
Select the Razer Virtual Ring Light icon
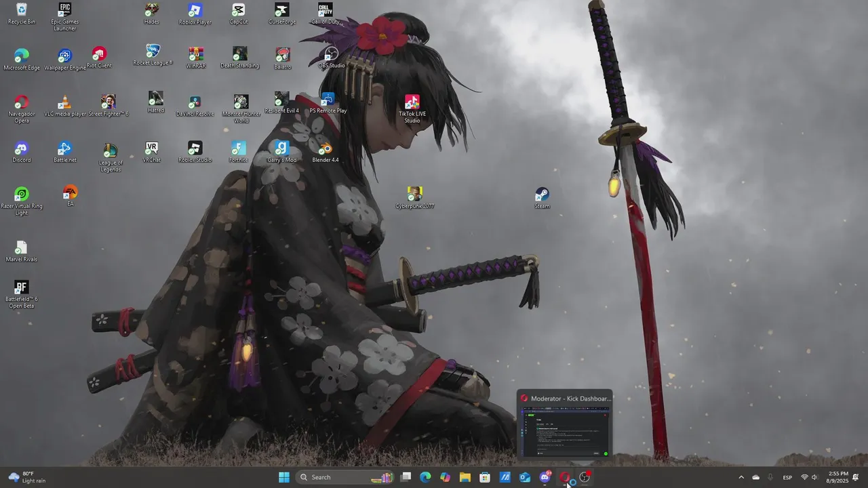[22, 201]
